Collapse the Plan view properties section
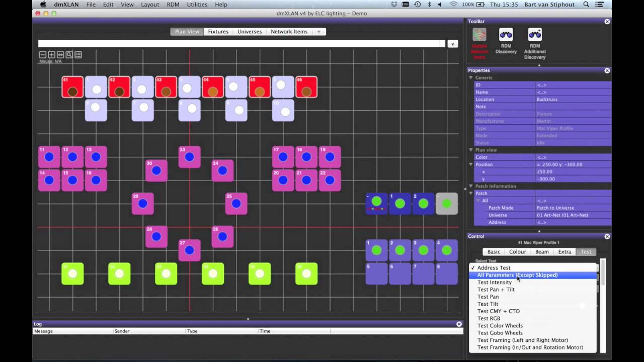 pos(471,150)
